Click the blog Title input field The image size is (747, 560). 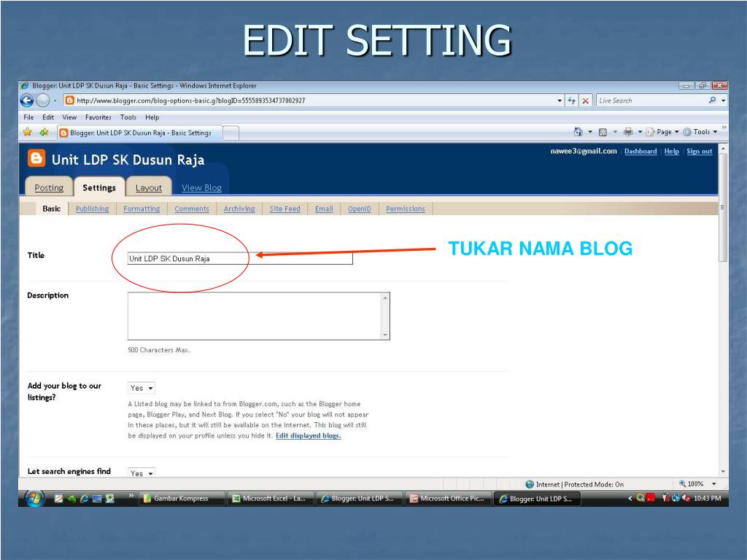[x=240, y=259]
